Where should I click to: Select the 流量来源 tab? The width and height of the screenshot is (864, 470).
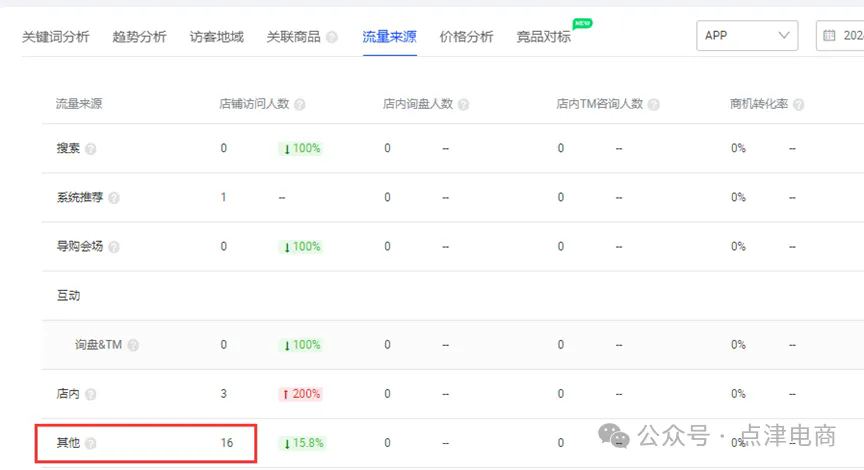pos(390,37)
